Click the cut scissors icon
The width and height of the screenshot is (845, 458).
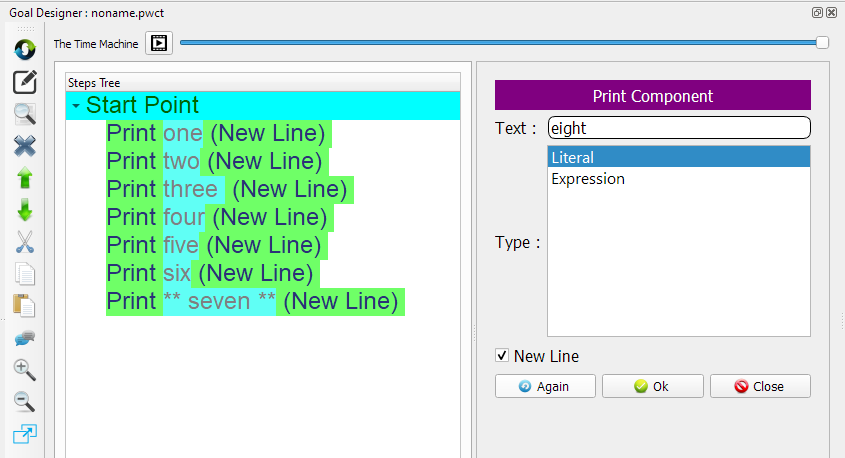click(x=25, y=242)
